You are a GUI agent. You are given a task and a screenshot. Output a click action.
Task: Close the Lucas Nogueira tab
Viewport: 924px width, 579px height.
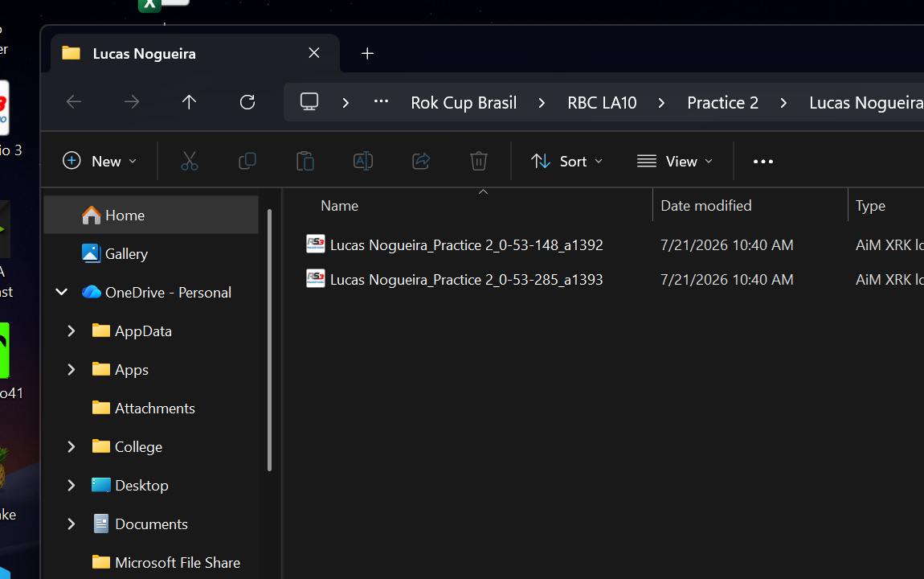(x=314, y=53)
